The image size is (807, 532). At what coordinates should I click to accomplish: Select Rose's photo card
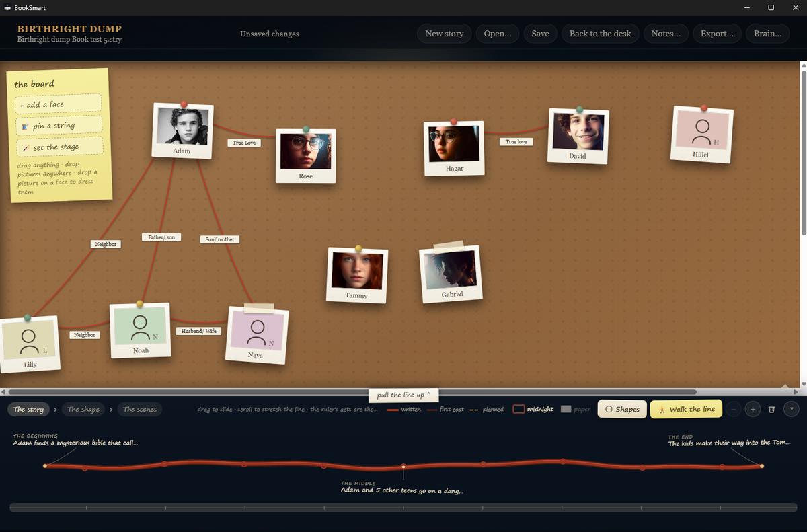point(305,155)
